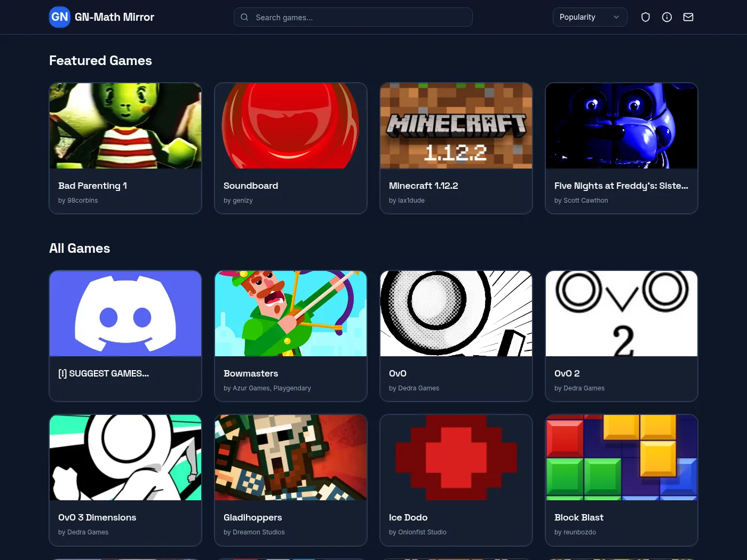The image size is (747, 560).
Task: Click the Bad Parenting 1 title
Action: tap(93, 186)
